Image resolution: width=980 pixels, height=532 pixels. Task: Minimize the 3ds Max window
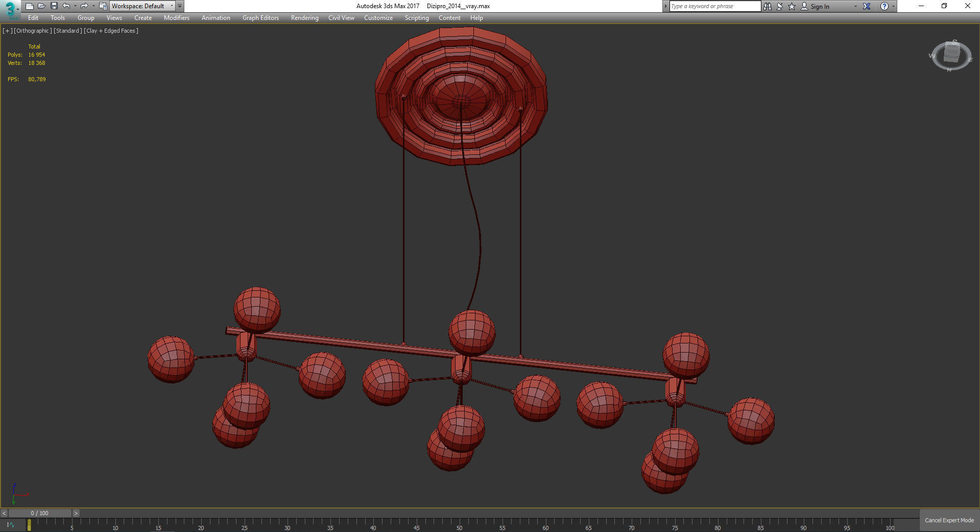pyautogui.click(x=921, y=6)
